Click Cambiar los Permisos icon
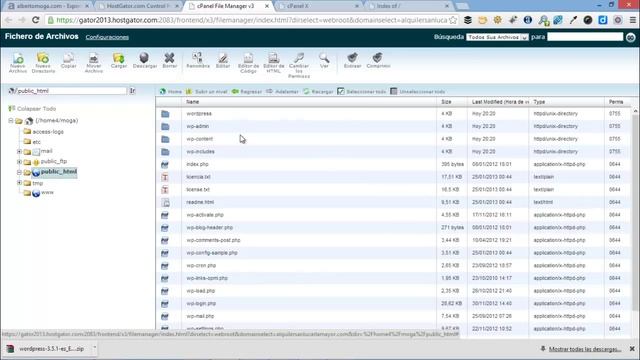The width and height of the screenshot is (640, 360). tap(299, 65)
